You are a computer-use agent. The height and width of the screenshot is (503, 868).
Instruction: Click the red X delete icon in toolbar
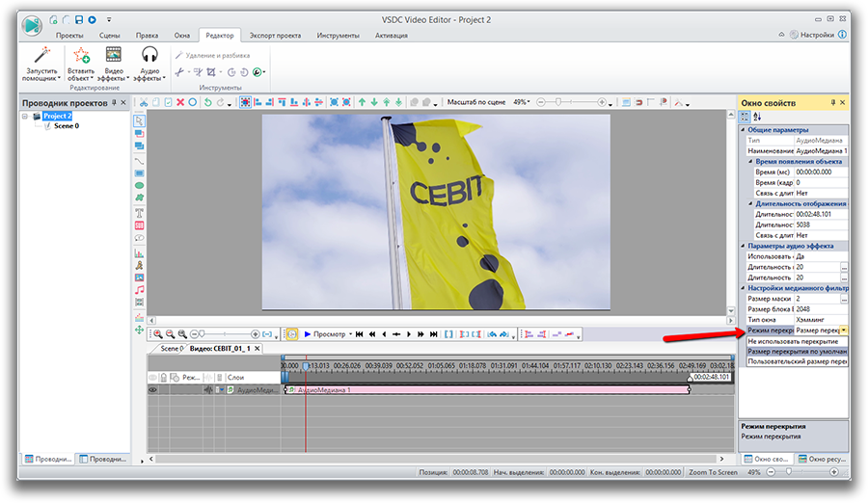pyautogui.click(x=180, y=102)
